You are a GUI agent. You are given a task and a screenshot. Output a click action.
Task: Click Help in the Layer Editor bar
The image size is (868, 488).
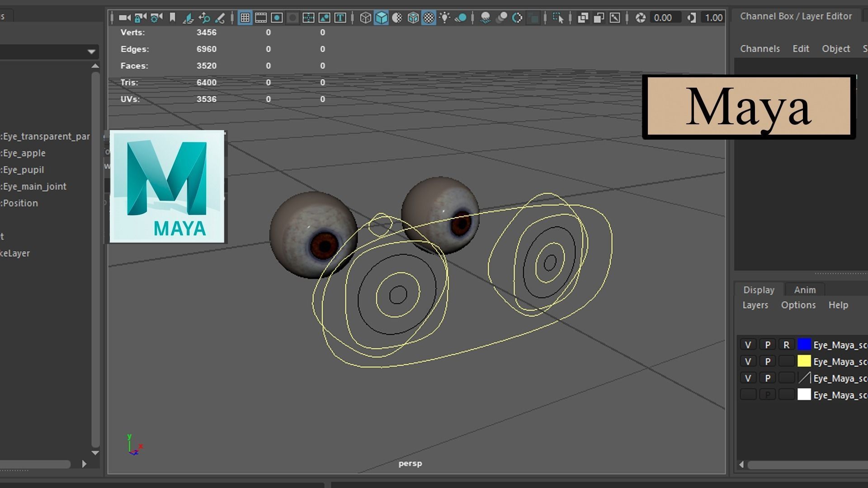839,305
